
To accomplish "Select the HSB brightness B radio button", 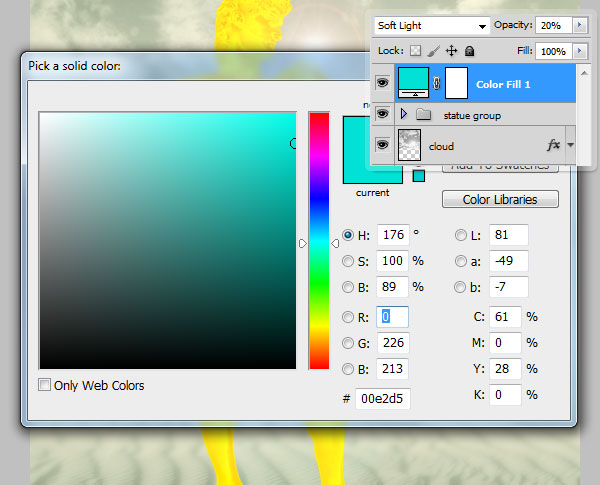I will 348,287.
